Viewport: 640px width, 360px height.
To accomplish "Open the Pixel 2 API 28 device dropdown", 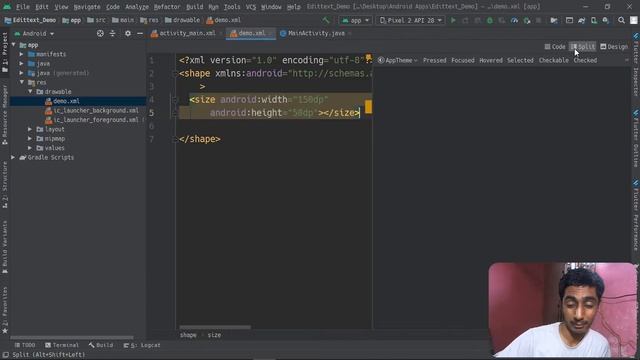I will click(x=410, y=20).
